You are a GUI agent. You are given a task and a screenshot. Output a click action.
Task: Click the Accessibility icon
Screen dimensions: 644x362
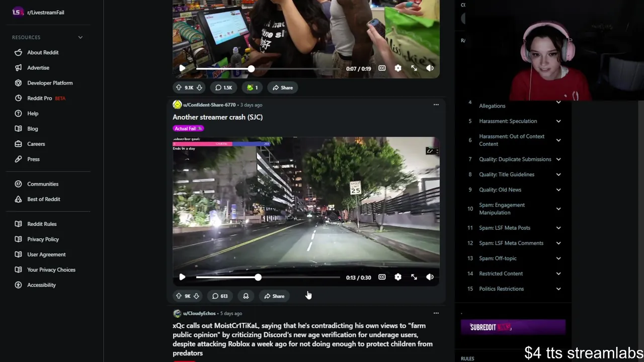[x=19, y=285]
